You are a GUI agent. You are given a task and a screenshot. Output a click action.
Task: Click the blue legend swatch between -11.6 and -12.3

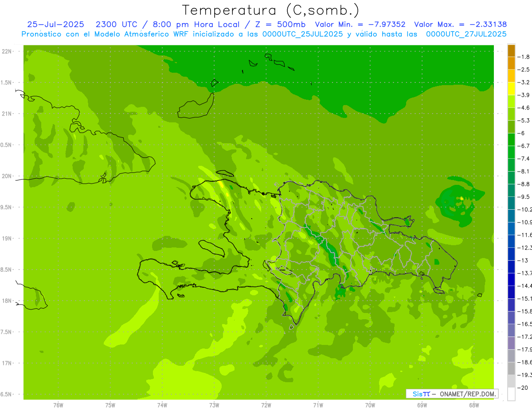click(511, 241)
